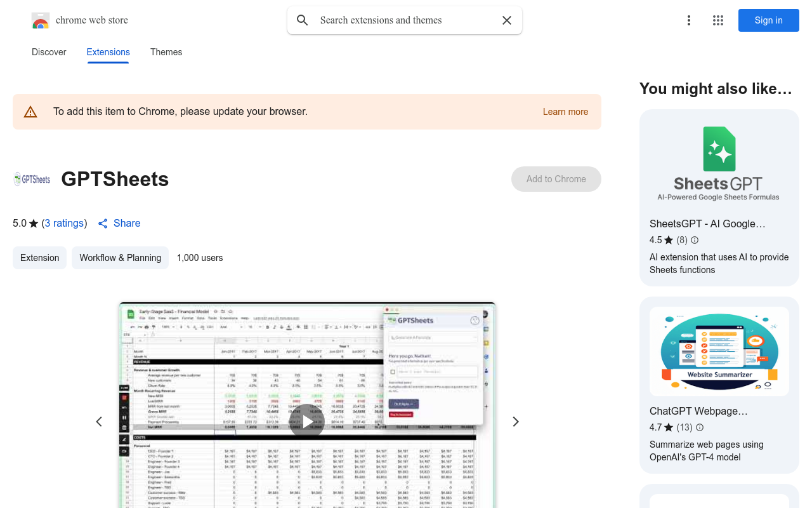Screen dimensions: 812x508
Task: Click info icon beside ChatGPT Webpage rating
Action: click(700, 427)
